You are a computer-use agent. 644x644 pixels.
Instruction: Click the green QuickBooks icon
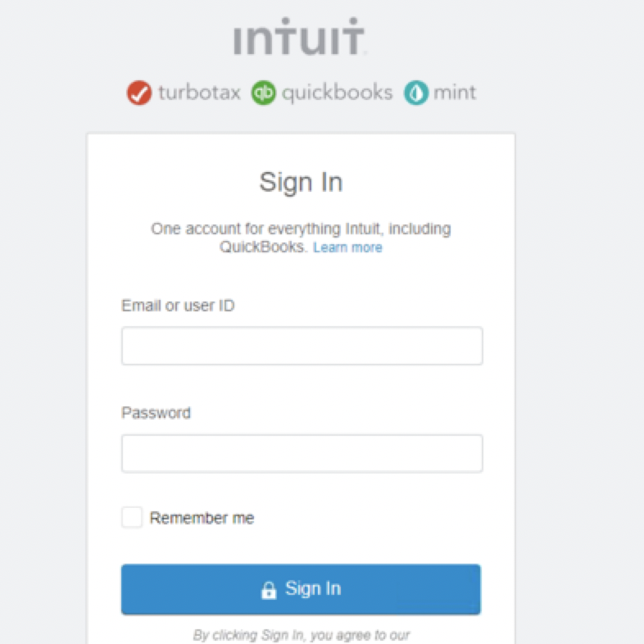[264, 93]
